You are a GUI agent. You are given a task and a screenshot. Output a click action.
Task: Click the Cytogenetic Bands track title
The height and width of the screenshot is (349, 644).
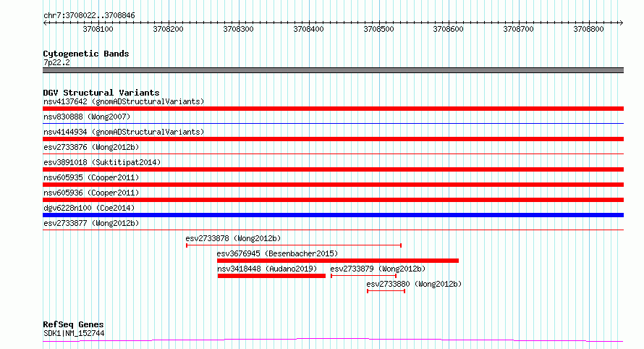coord(86,54)
